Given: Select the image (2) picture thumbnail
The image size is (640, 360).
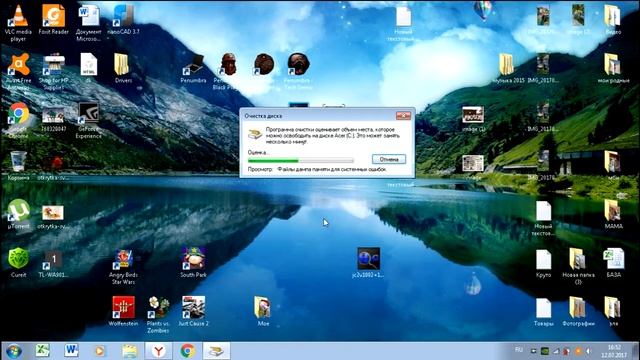Looking at the screenshot, I should [578, 20].
